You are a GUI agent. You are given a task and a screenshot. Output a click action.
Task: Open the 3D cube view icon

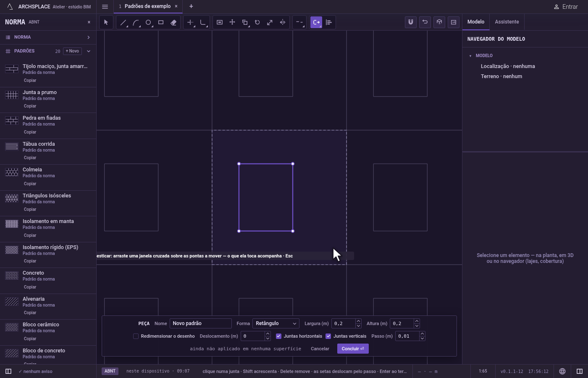click(439, 22)
